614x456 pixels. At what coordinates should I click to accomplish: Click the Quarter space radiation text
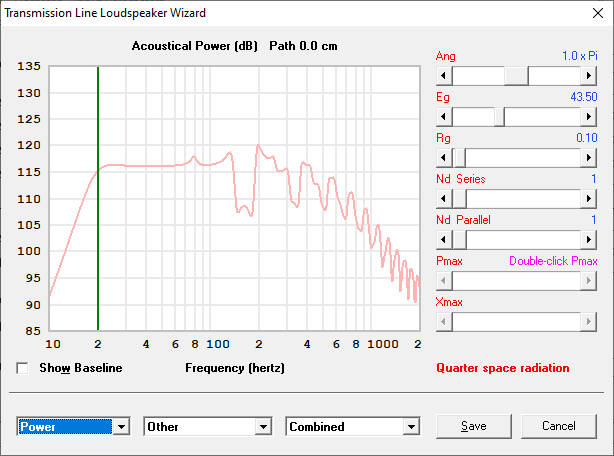[x=503, y=368]
